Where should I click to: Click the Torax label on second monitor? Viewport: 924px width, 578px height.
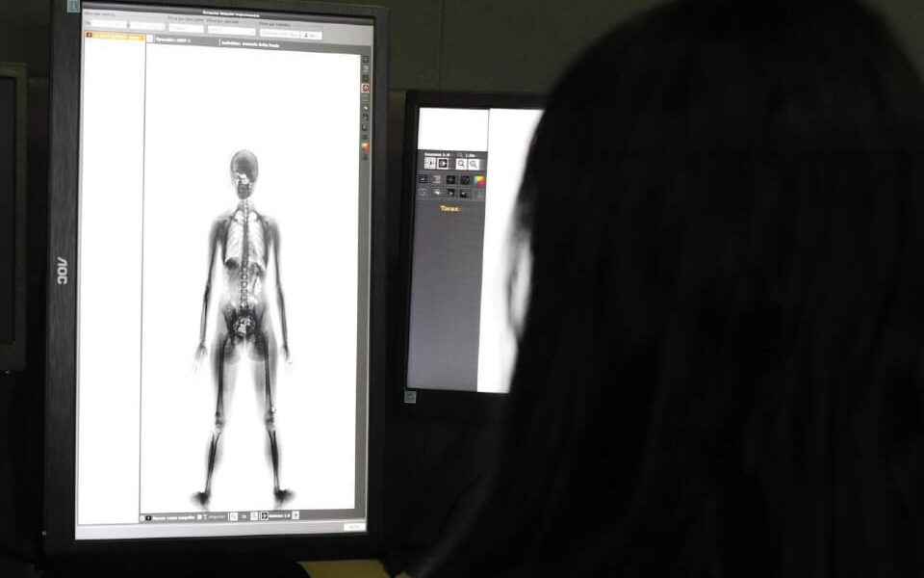[449, 208]
